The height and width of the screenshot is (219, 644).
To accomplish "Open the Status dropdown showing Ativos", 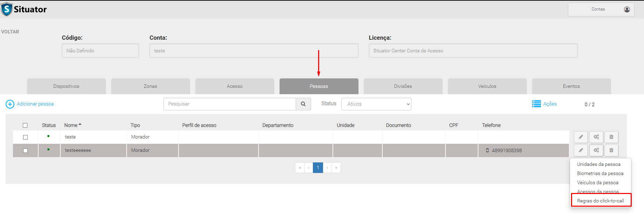I will [376, 104].
